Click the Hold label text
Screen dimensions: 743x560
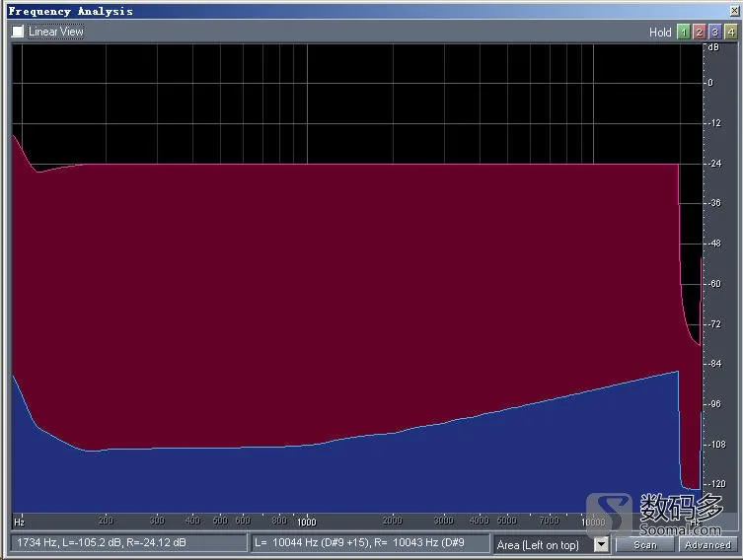(660, 33)
